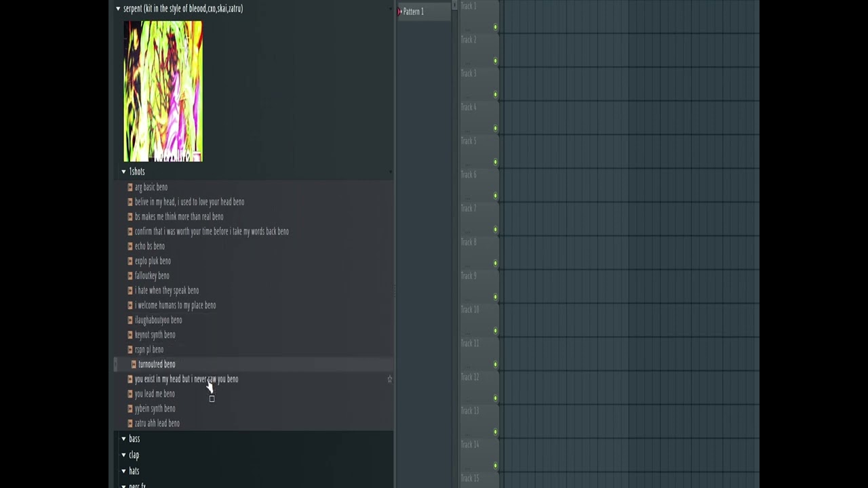Click sample icon beside echo bs beno
The width and height of the screenshot is (868, 488).
[x=130, y=246]
